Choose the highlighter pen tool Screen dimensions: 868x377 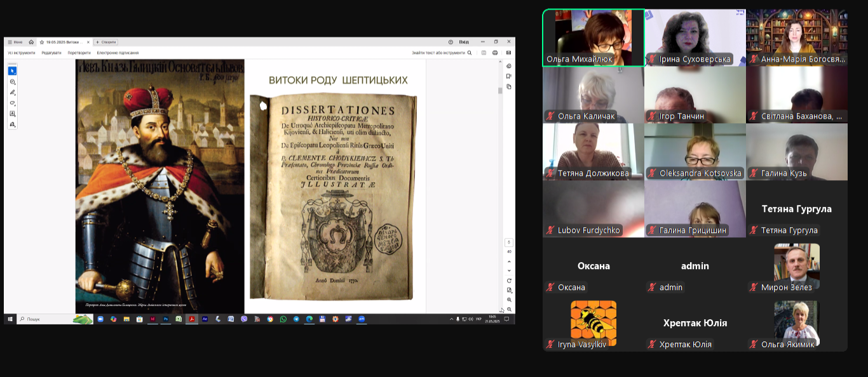click(x=12, y=92)
